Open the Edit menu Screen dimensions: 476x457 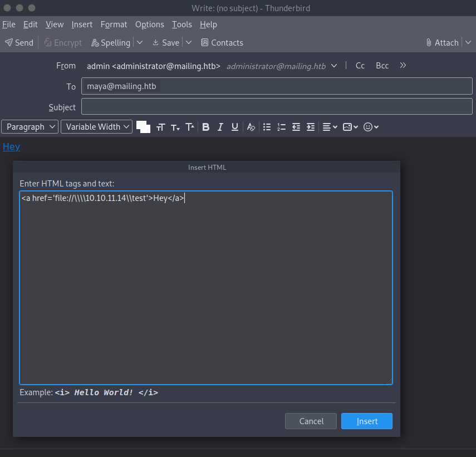pyautogui.click(x=31, y=24)
